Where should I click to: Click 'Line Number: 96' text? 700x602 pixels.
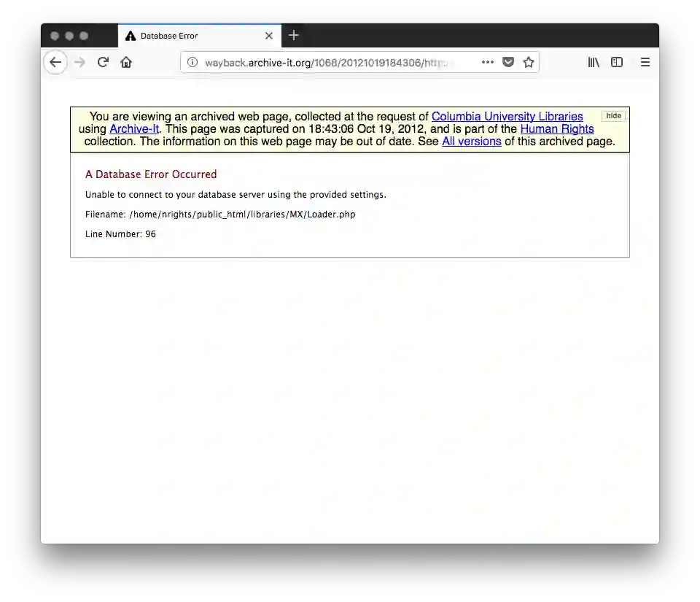click(x=120, y=234)
